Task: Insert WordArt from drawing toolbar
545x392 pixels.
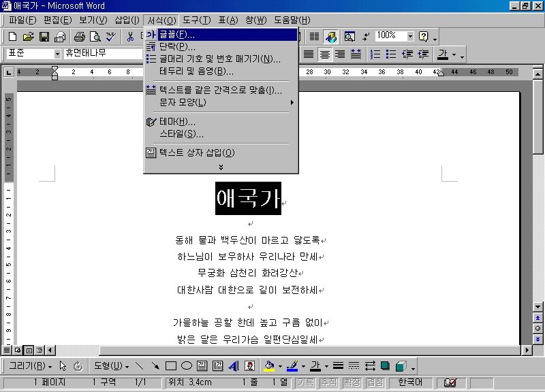Action: pos(234,365)
